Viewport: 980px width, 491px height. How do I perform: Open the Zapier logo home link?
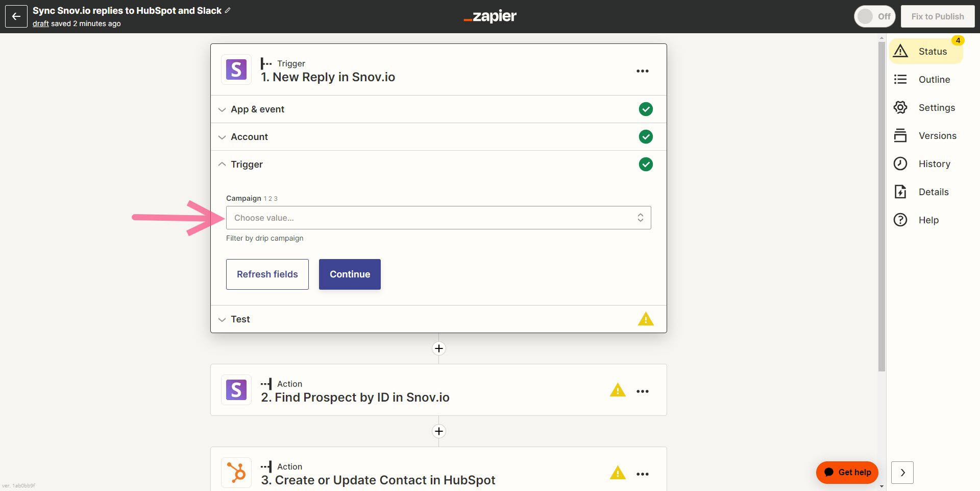point(490,16)
